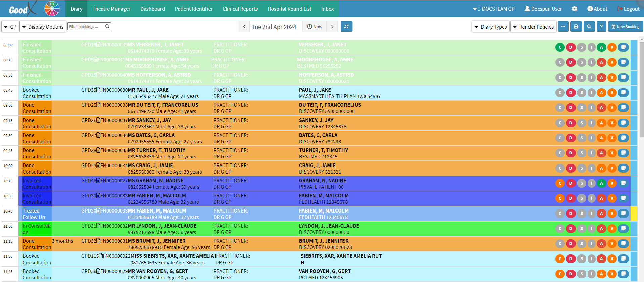644x282 pixels.
Task: Expand the Display Options dropdown
Action: pyautogui.click(x=43, y=27)
